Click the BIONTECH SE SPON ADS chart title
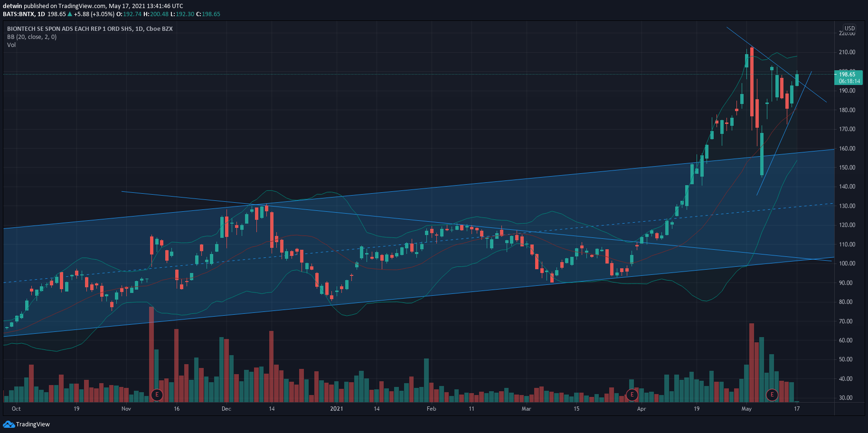 [x=90, y=29]
